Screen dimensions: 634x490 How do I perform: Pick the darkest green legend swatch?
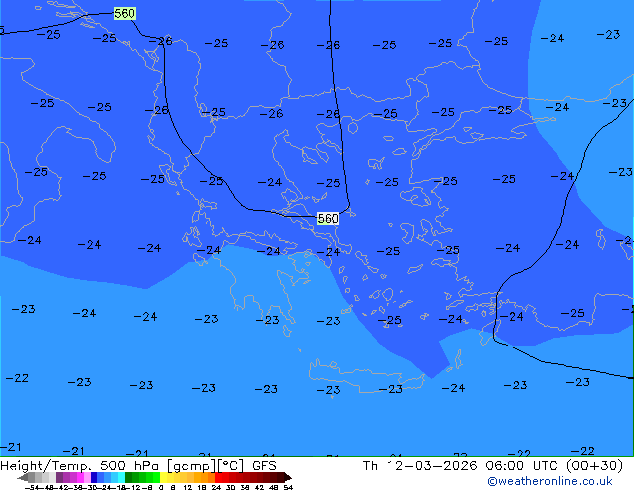pyautogui.click(x=128, y=477)
